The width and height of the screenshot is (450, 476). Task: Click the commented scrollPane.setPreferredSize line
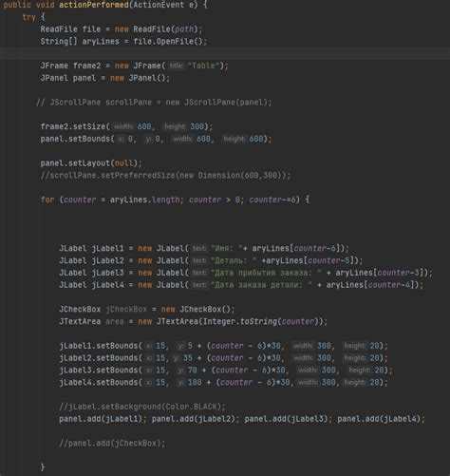click(x=165, y=175)
